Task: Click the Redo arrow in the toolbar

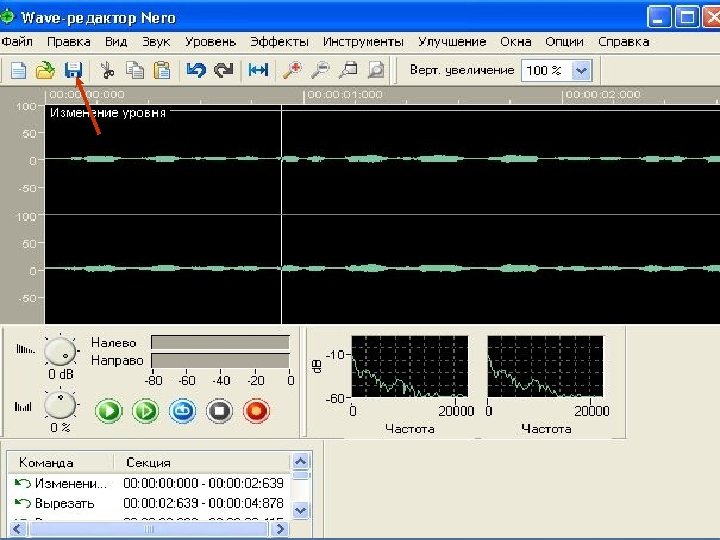Action: [223, 70]
